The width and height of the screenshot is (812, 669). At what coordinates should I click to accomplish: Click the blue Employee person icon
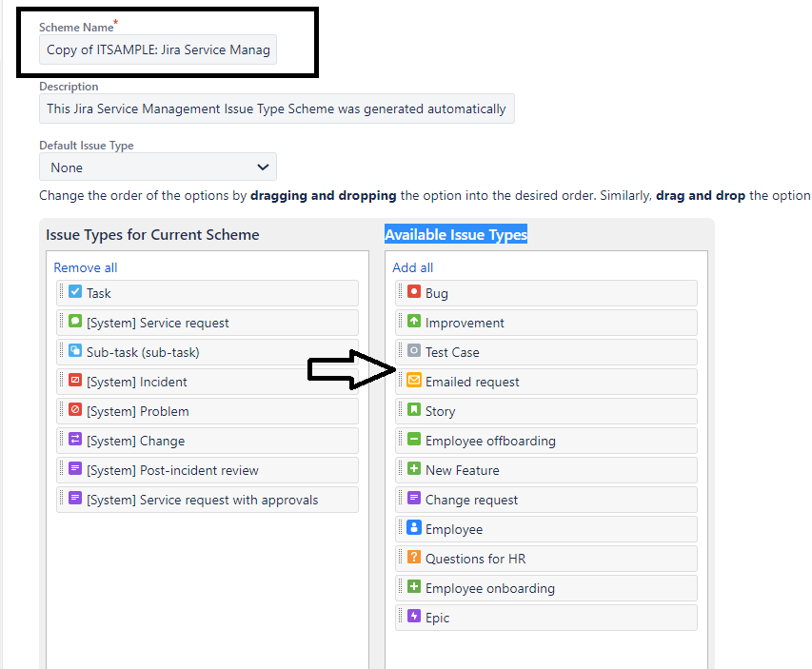[414, 527]
